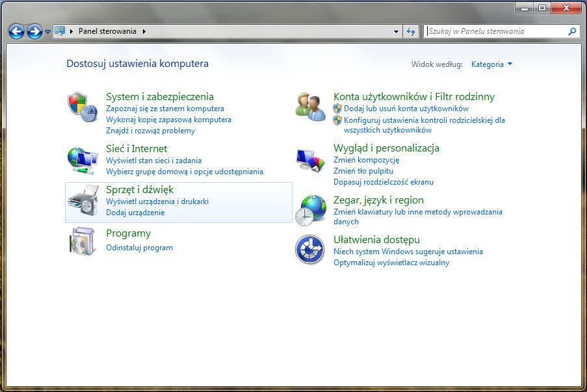Image resolution: width=587 pixels, height=392 pixels.
Task: Expand root arrow before Panel sterowania breadcrumb
Action: 71,31
